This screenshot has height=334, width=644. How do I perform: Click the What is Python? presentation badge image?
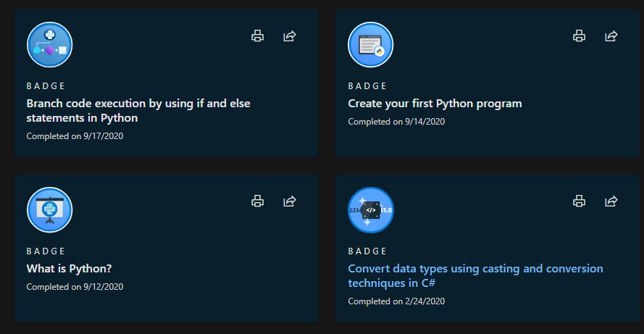tap(50, 210)
